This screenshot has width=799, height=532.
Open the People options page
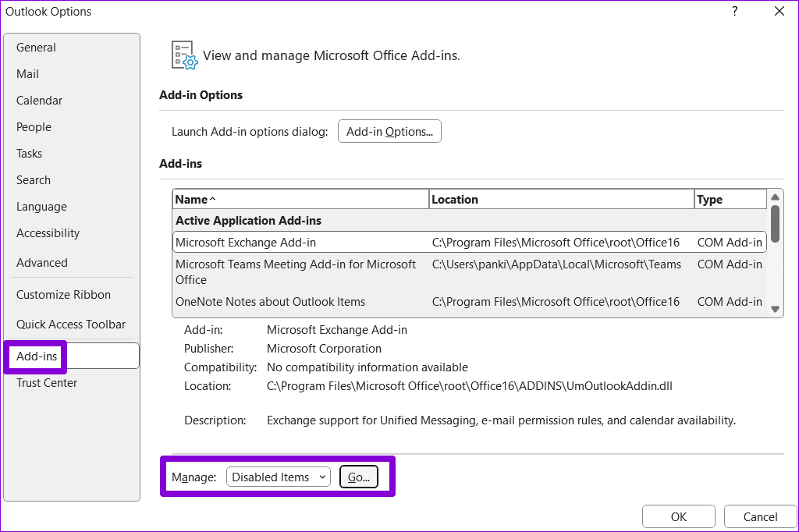[x=34, y=127]
